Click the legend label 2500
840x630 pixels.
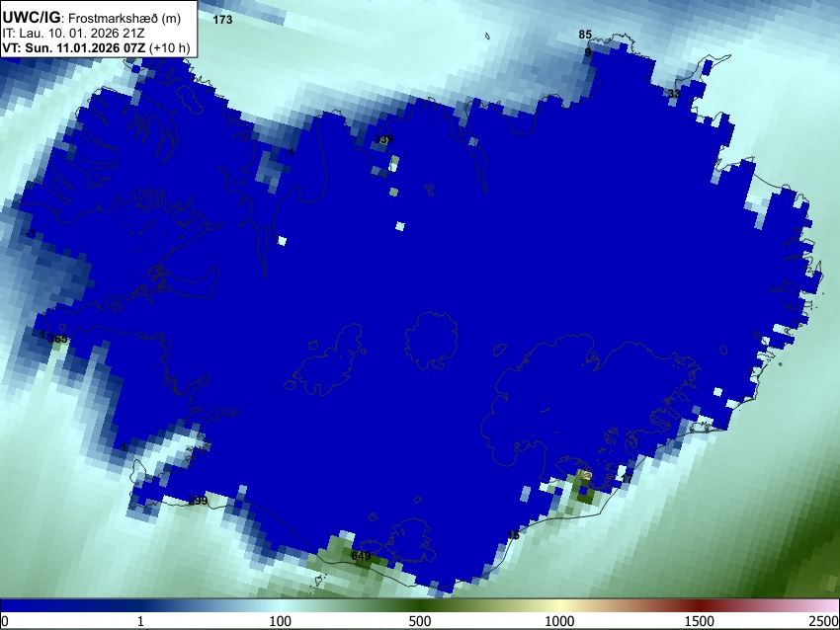point(825,621)
